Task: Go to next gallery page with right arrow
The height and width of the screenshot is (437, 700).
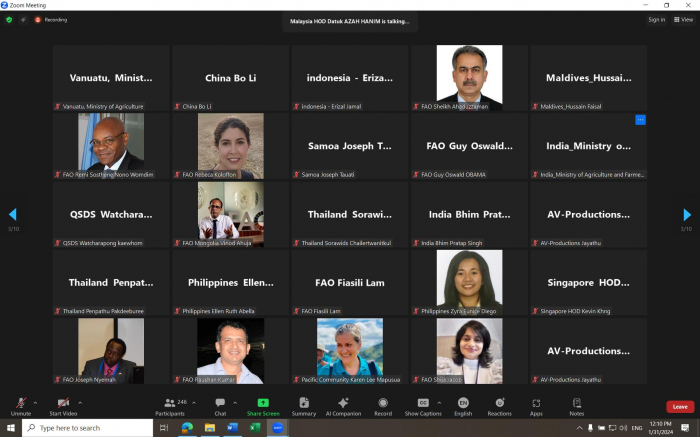Action: [x=687, y=215]
